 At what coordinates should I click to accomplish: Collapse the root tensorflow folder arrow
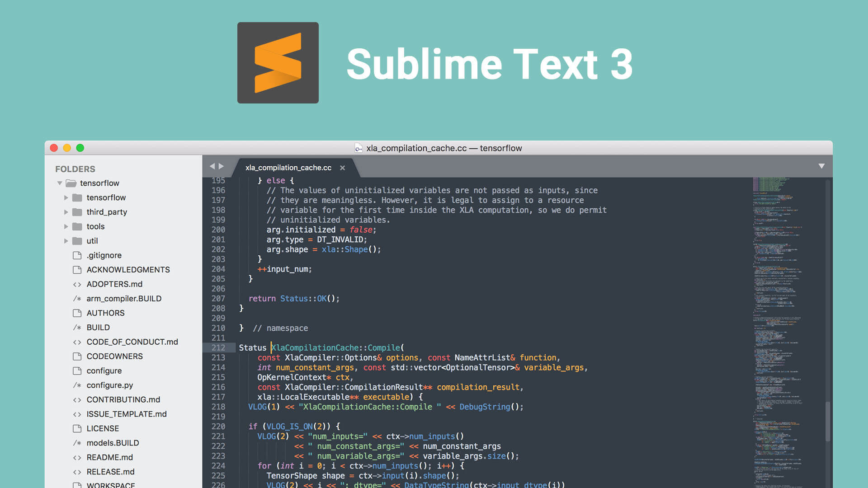click(60, 183)
